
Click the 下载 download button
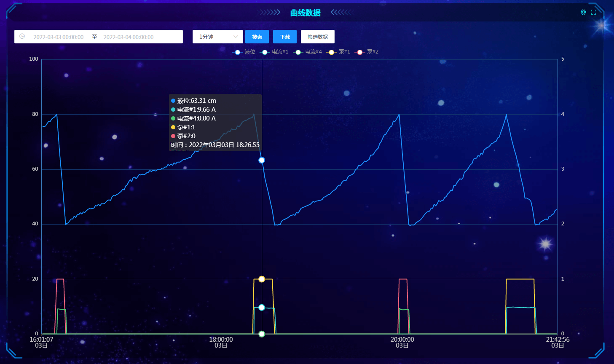(x=285, y=37)
